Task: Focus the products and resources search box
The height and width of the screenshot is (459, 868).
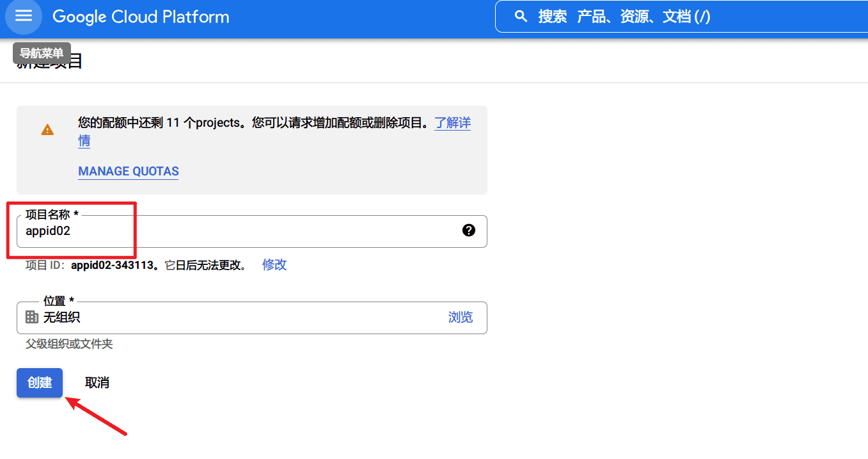Action: tap(681, 17)
